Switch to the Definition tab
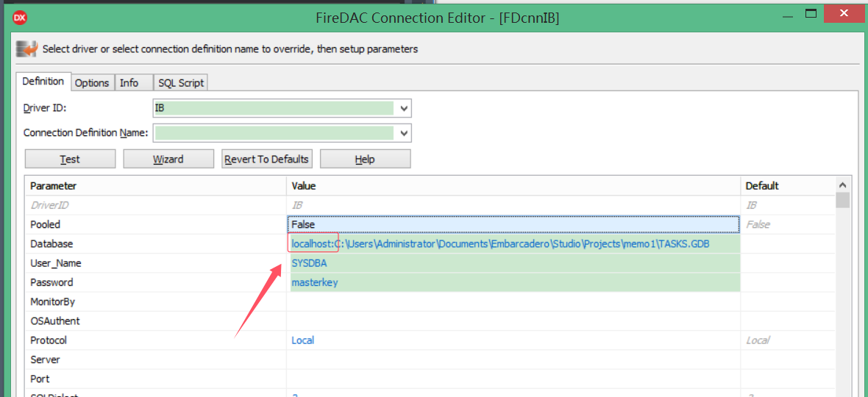 pyautogui.click(x=43, y=82)
